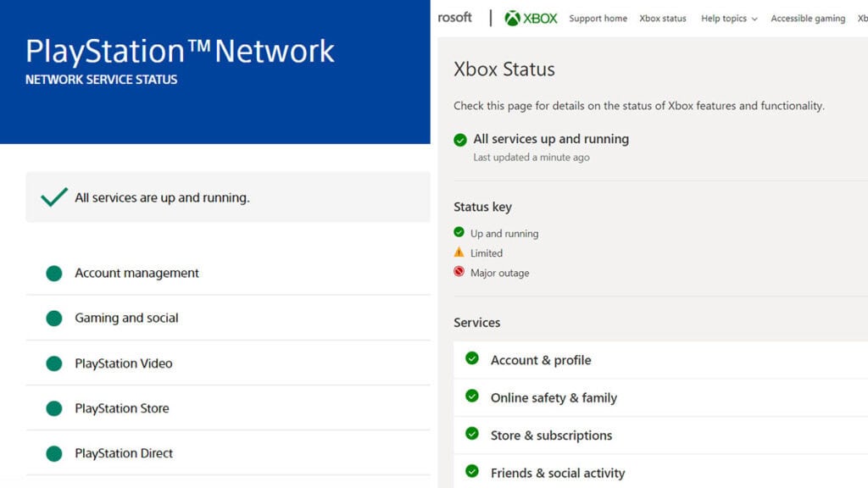Click the Last updated a minute ago text
Viewport: 868px width, 488px height.
click(532, 157)
